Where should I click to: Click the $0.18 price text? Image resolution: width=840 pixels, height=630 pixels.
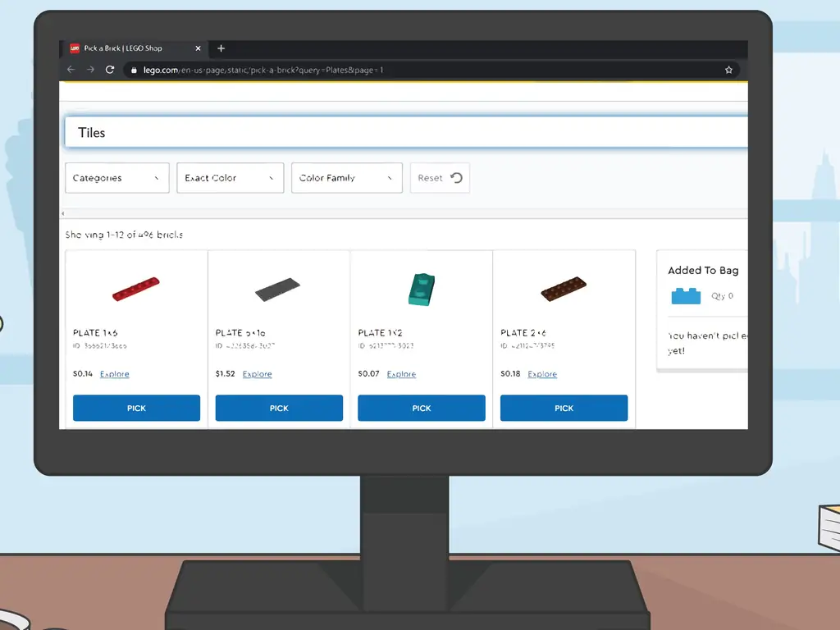point(510,373)
